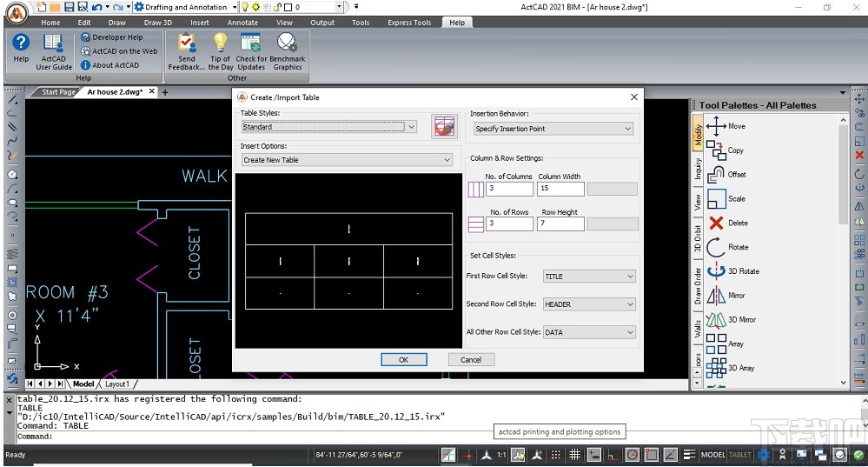Open the Help icon in ribbon
The width and height of the screenshot is (868, 467).
[21, 48]
